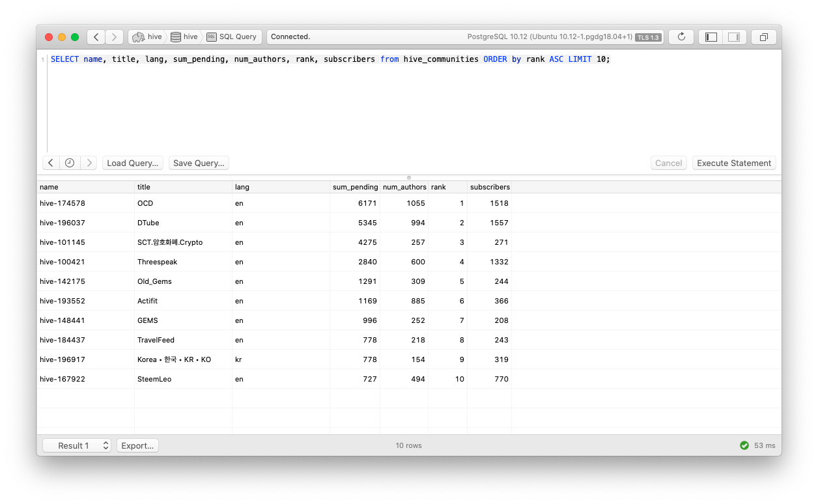This screenshot has height=504, width=818.
Task: Select the hive-167922 cell
Action: click(x=85, y=379)
